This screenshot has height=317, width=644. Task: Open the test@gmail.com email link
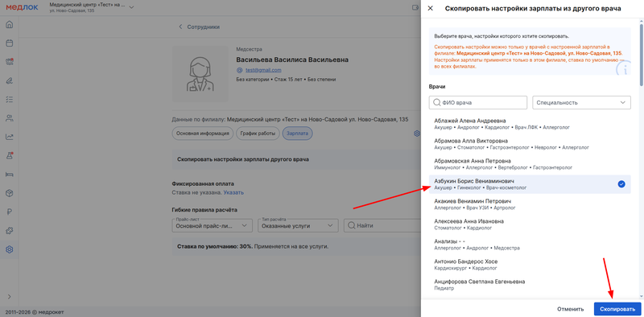pos(263,70)
